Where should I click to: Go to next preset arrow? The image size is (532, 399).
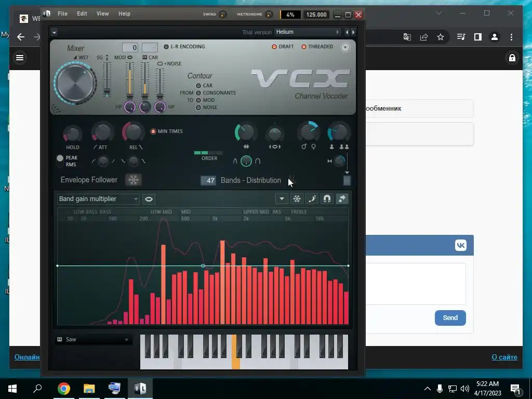[353, 32]
